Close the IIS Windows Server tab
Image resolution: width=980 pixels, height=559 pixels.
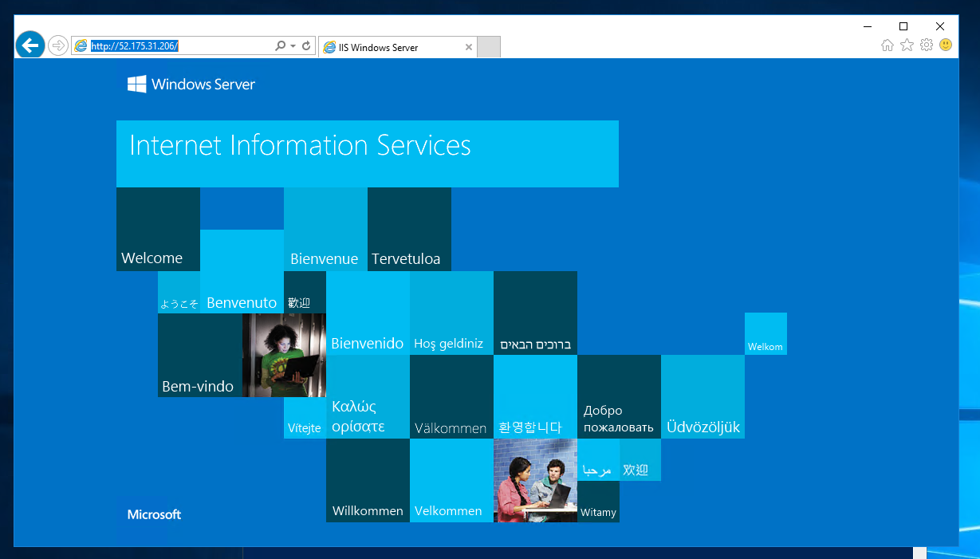(x=468, y=47)
